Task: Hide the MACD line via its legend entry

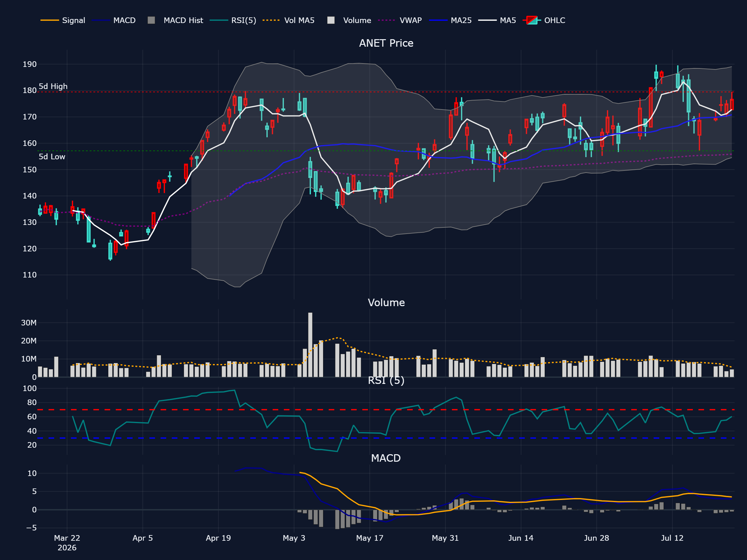Action: click(x=114, y=20)
